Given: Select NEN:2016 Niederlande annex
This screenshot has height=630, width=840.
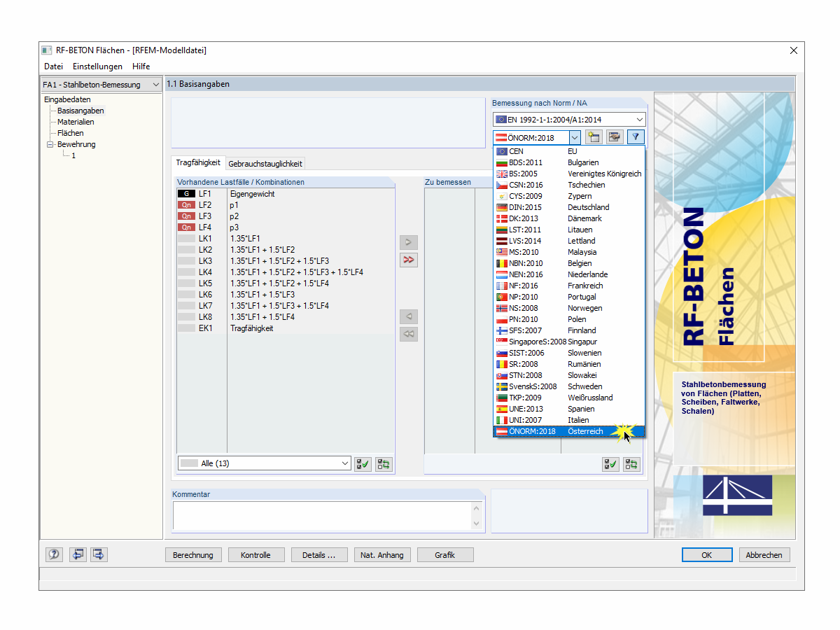Looking at the screenshot, I should [569, 274].
